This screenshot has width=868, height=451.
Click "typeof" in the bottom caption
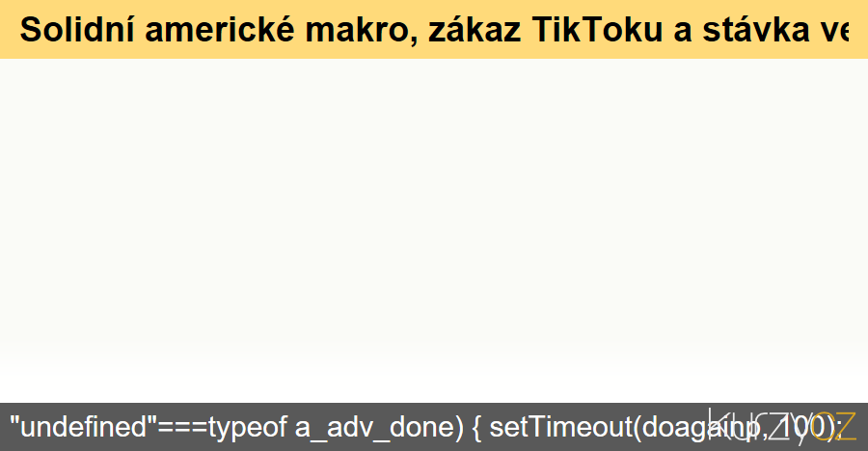point(254,426)
